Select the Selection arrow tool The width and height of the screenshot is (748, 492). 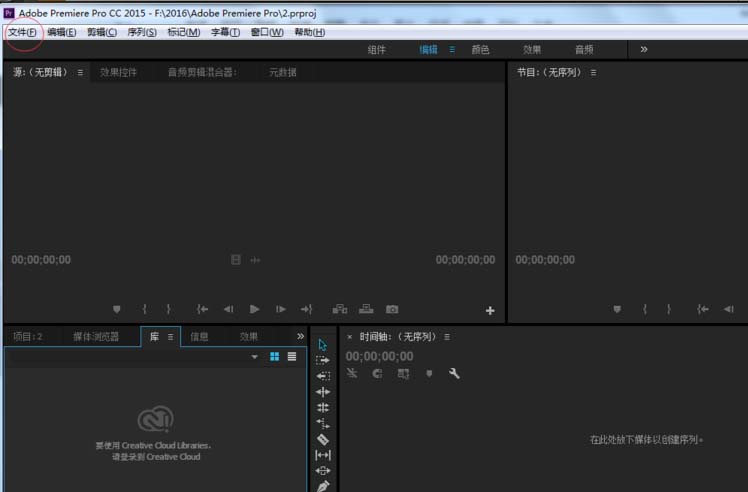click(322, 344)
